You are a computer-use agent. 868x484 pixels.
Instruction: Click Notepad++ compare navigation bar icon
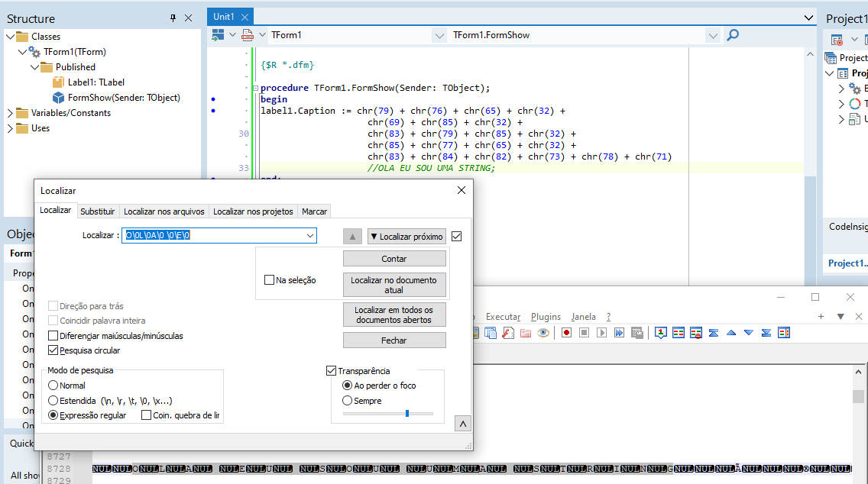[784, 332]
